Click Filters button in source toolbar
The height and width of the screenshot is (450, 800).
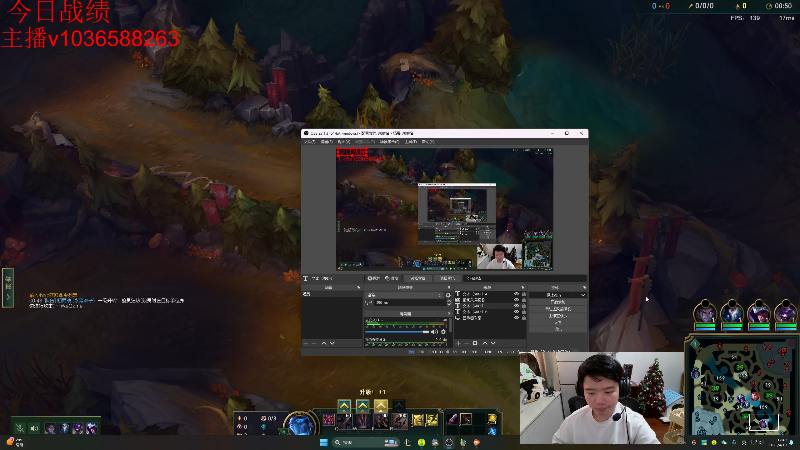(x=391, y=279)
